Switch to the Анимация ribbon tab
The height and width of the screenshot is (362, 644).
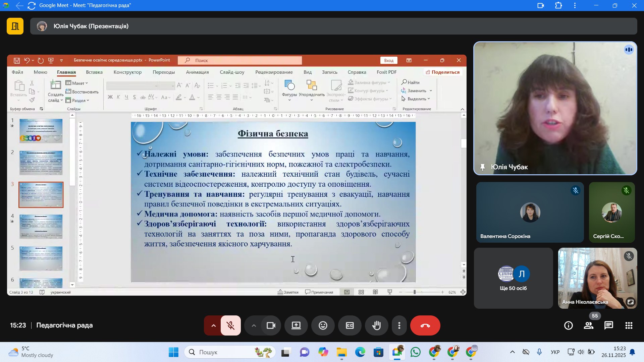click(x=197, y=72)
